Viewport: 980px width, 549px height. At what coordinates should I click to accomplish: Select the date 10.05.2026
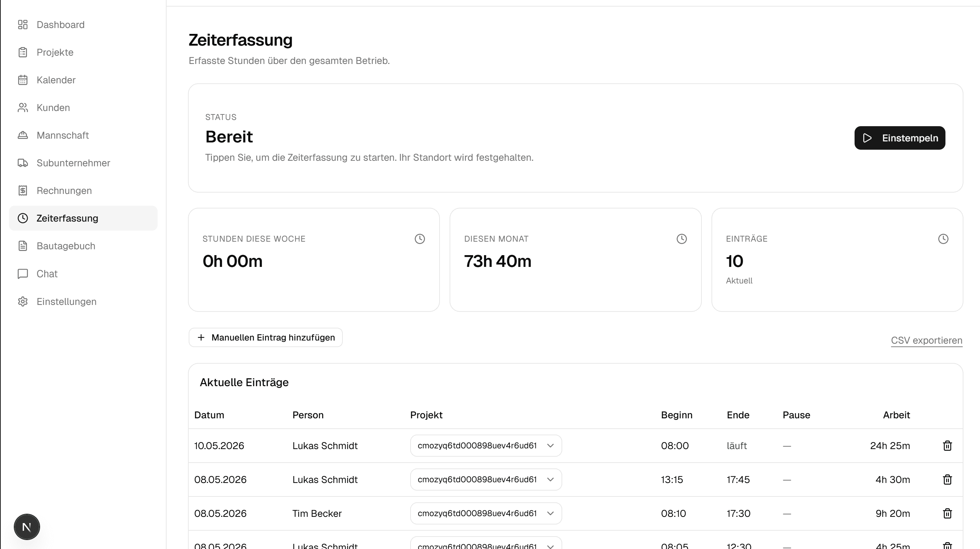coord(219,445)
